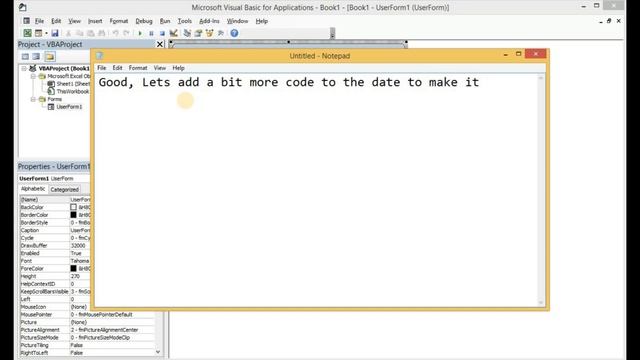640x360 pixels.
Task: Open Properties Window toolbar icon
Action: click(x=198, y=33)
